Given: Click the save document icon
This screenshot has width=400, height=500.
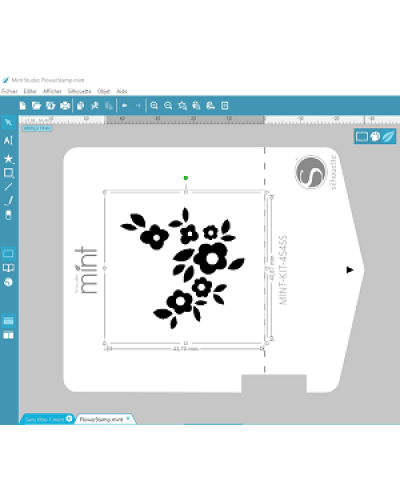Looking at the screenshot, I should click(50, 106).
